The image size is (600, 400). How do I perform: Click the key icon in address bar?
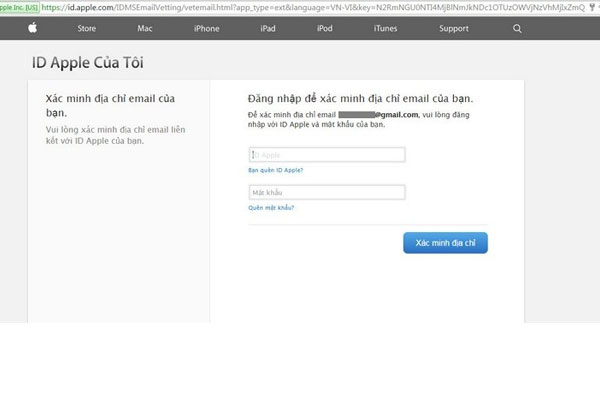pyautogui.click(x=592, y=7)
